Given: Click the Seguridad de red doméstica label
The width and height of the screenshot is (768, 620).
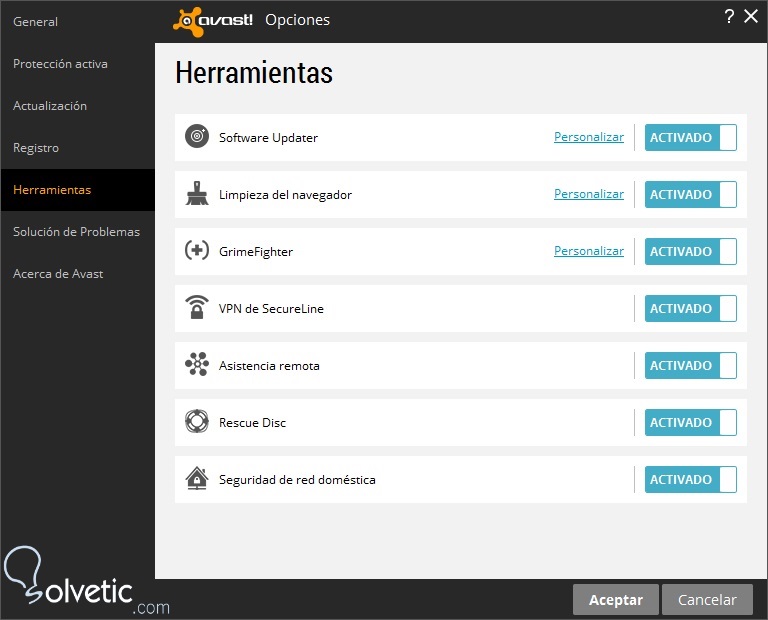Looking at the screenshot, I should pos(297,480).
